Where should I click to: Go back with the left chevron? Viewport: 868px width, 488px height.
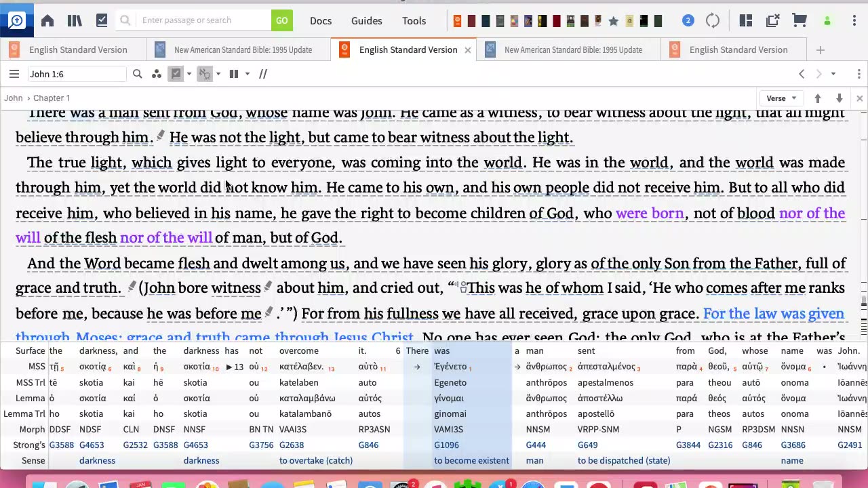tap(802, 74)
